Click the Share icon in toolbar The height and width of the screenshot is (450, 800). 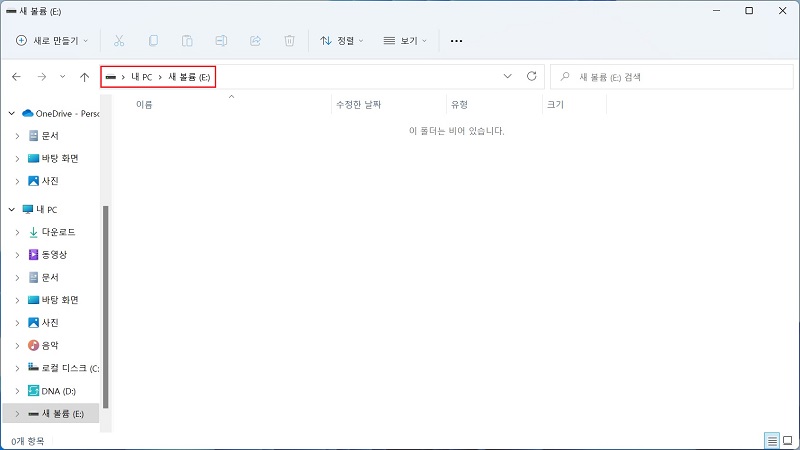click(255, 41)
